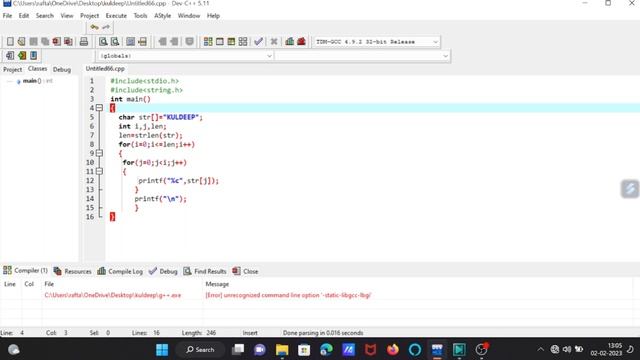Open Find dialog via magnifier icon

(103, 42)
